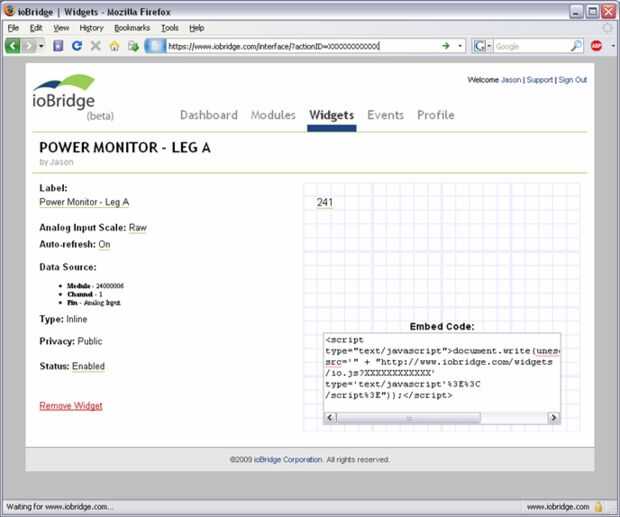
Task: Switch to the Modules tab
Action: 273,115
